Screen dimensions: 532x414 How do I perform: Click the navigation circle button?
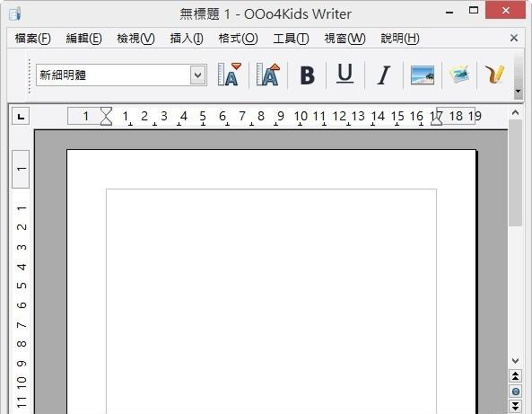pyautogui.click(x=515, y=392)
